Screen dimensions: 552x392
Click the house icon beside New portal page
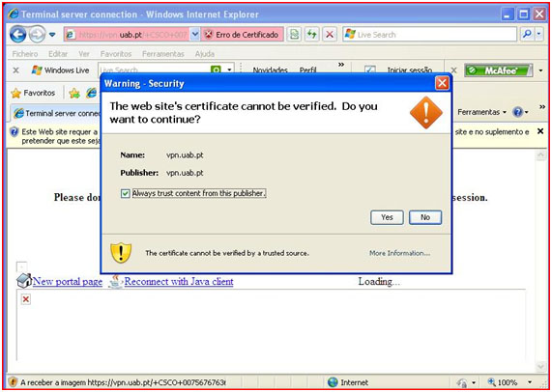pyautogui.click(x=24, y=281)
